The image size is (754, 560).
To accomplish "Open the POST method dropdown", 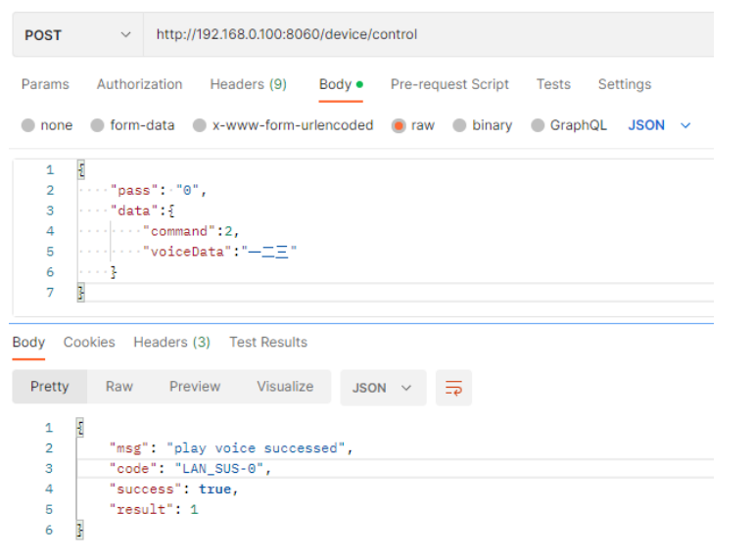I will pyautogui.click(x=77, y=35).
